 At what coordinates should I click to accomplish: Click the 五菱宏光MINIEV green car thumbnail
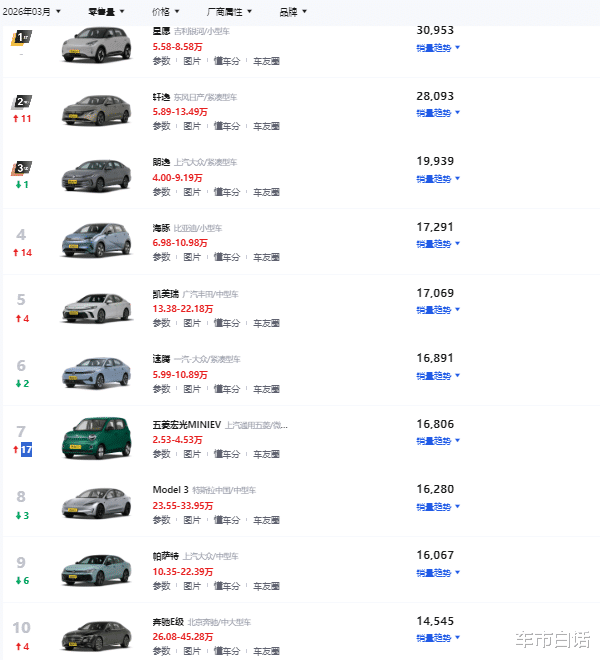[97, 437]
